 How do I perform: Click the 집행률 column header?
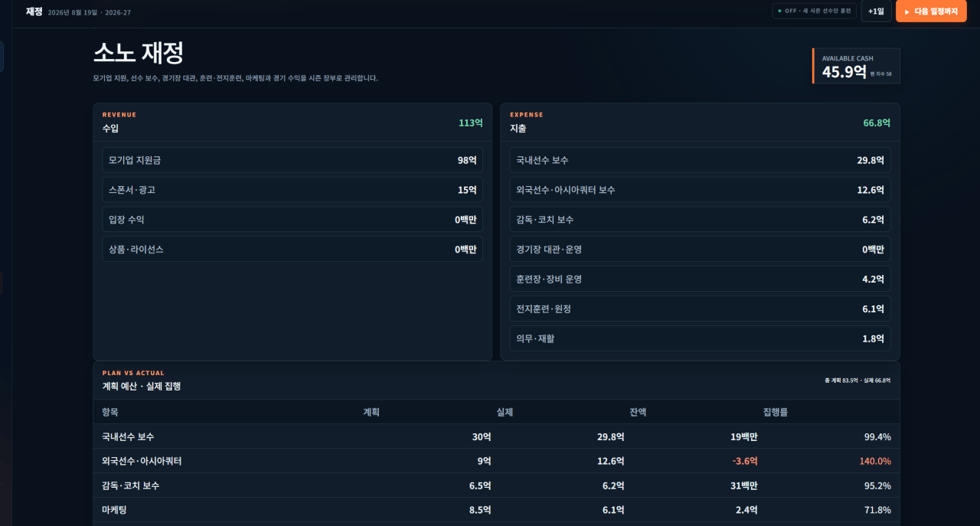(776, 412)
